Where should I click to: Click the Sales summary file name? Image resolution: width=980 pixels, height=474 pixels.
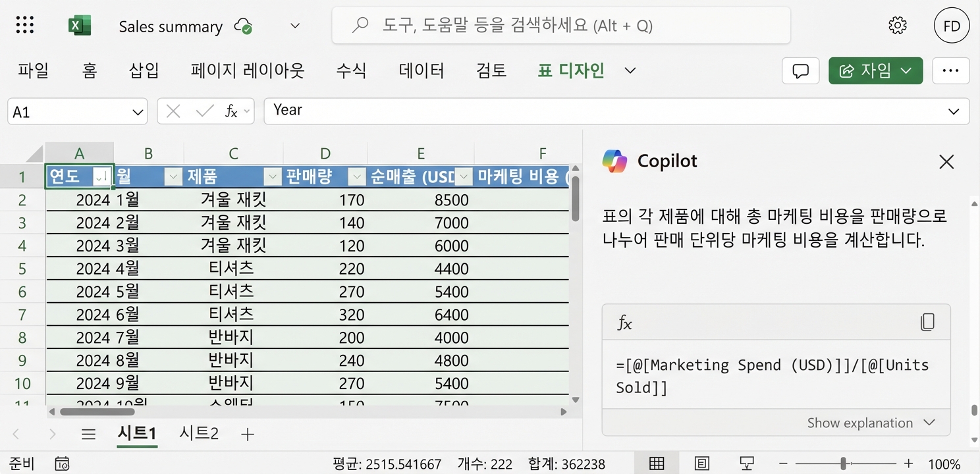tap(171, 26)
